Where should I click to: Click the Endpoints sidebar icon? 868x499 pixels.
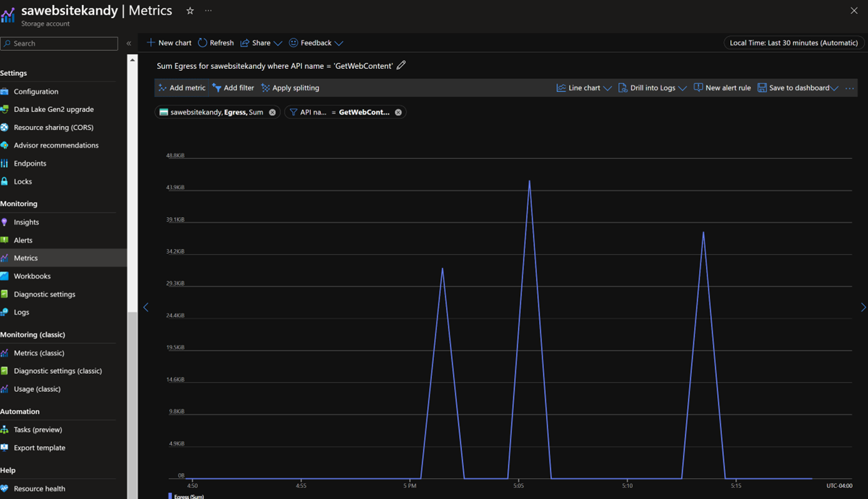click(5, 164)
